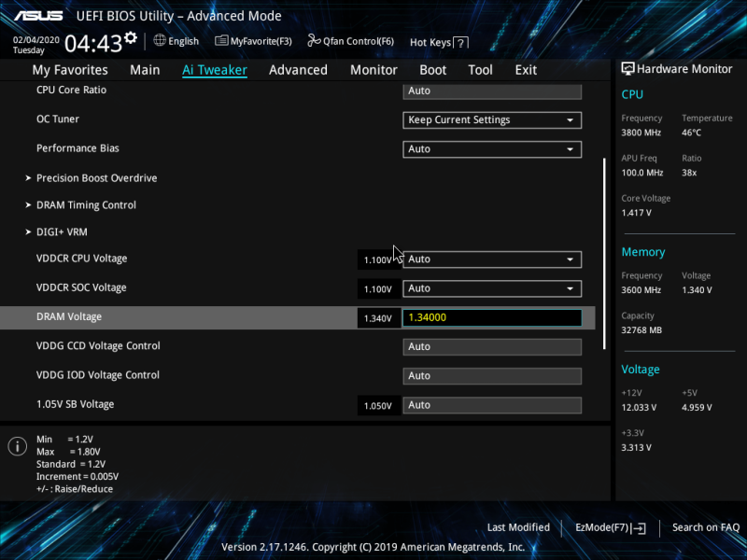747x560 pixels.
Task: Open the Advanced tab
Action: [x=298, y=70]
